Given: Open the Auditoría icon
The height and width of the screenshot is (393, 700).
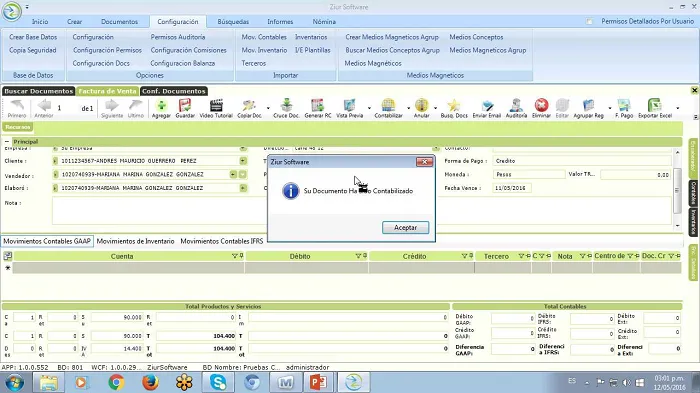Looking at the screenshot, I should click(517, 106).
